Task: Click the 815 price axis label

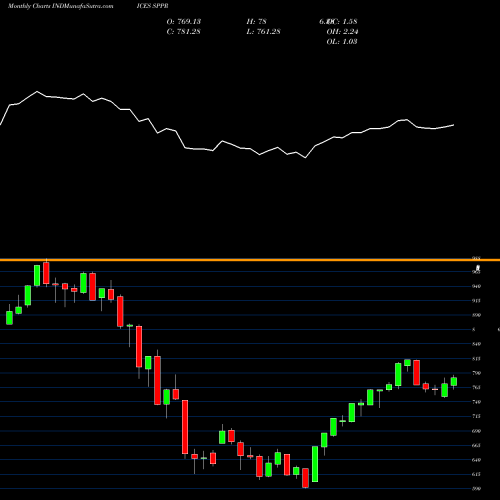Action: (477, 359)
